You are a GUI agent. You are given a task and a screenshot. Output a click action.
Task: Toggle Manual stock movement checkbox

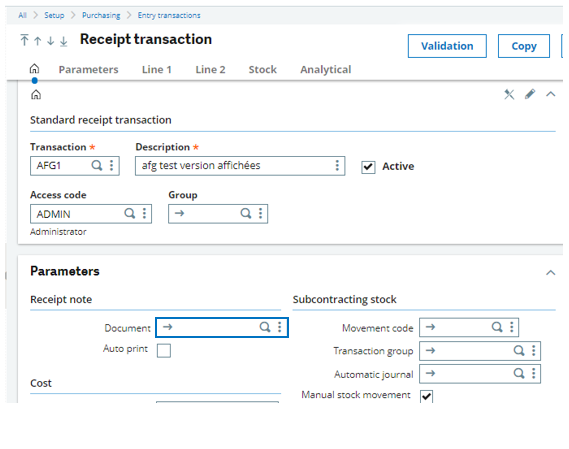click(426, 396)
